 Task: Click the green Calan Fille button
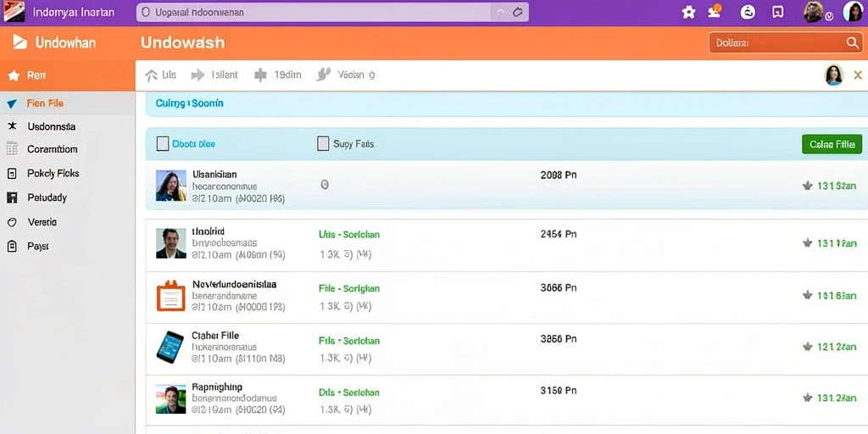coord(832,144)
